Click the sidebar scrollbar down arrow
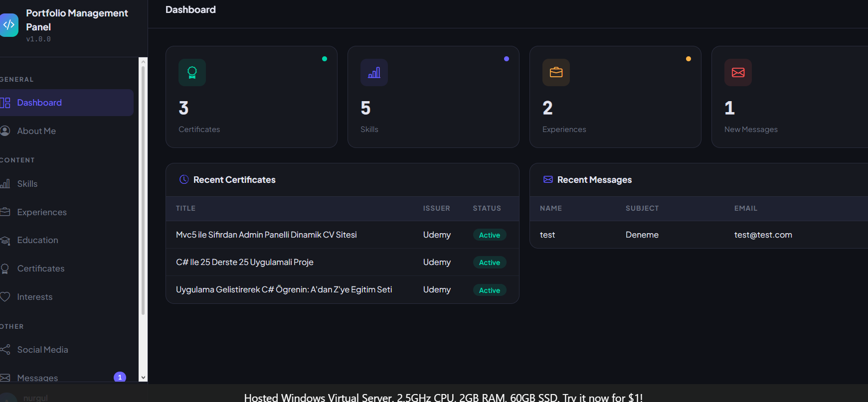The width and height of the screenshot is (868, 402). pyautogui.click(x=143, y=378)
